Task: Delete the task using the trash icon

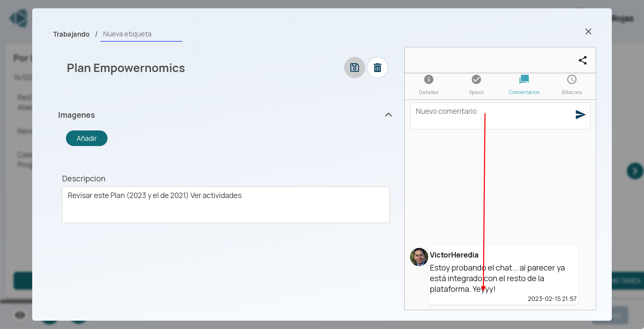Action: point(377,68)
